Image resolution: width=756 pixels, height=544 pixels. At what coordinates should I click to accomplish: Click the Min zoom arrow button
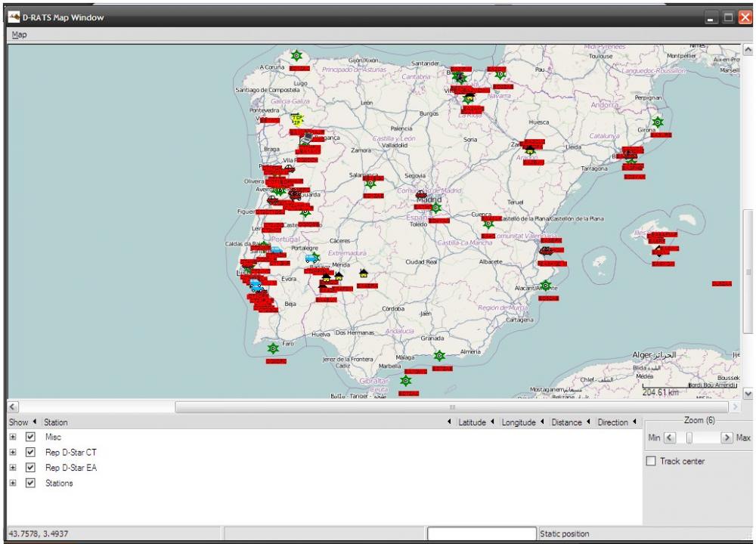click(x=668, y=437)
